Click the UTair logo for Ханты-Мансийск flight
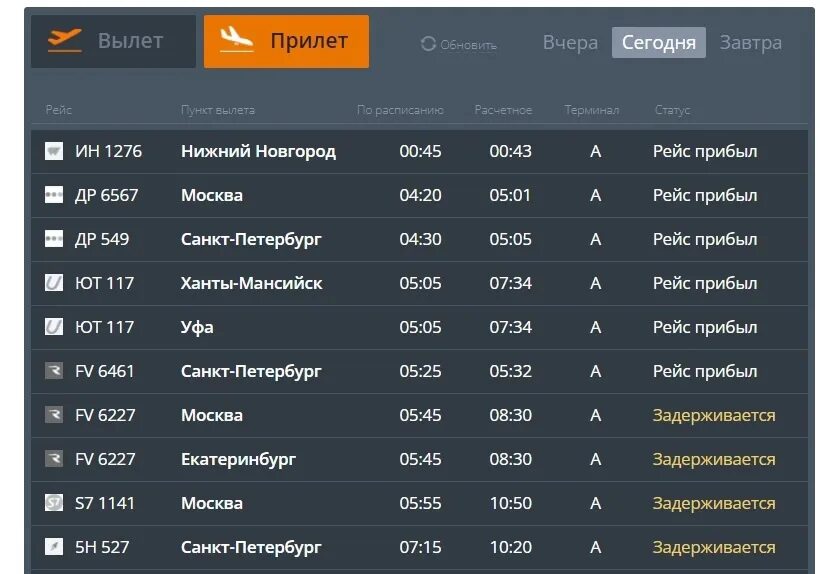This screenshot has width=820, height=574. pos(54,283)
